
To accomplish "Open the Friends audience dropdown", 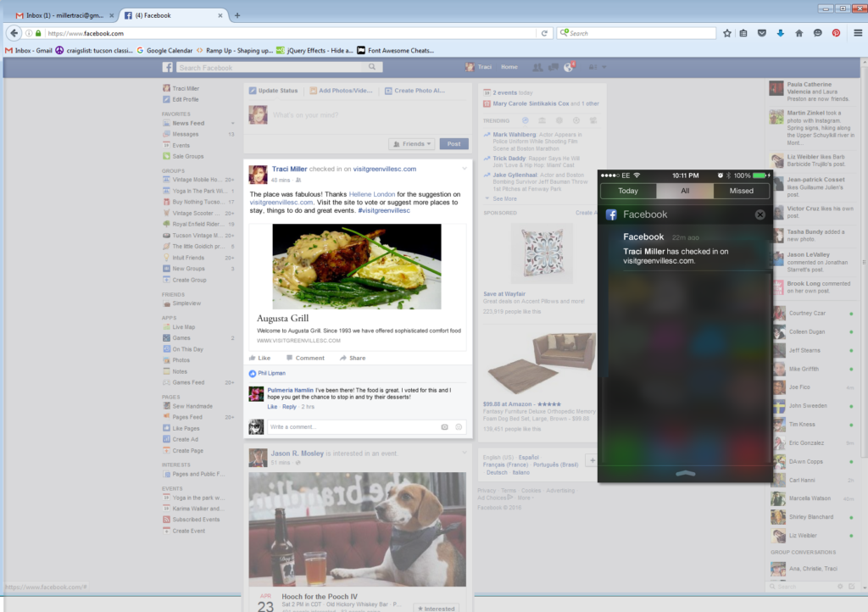I will pyautogui.click(x=411, y=144).
